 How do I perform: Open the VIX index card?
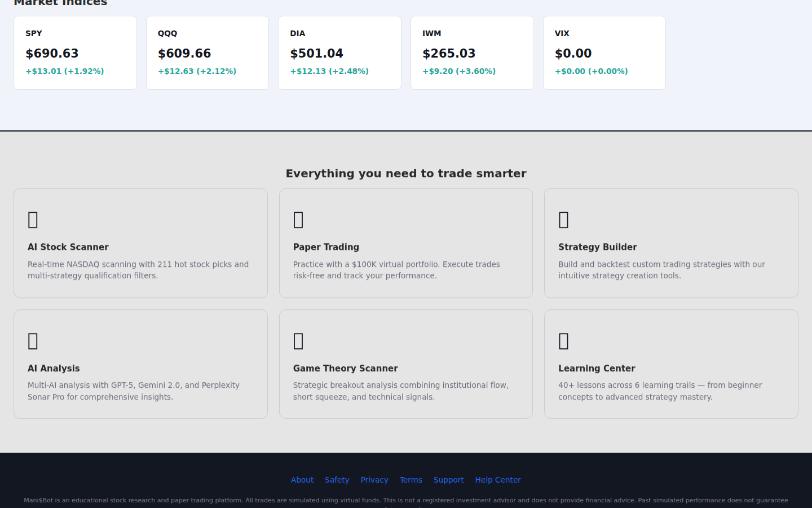[604, 52]
